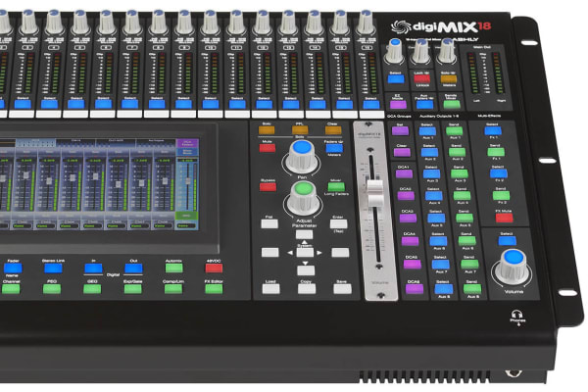This screenshot has width=588, height=392.
Task: Push the green Fx 2 Send button
Action: [x=501, y=195]
